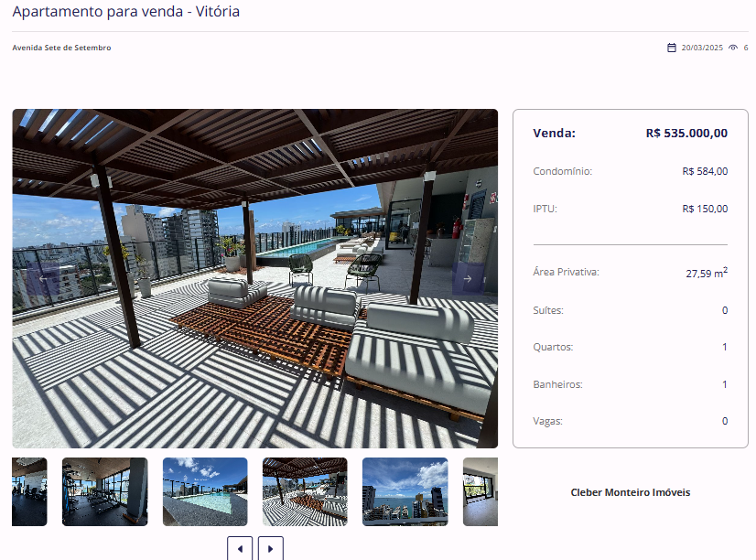Open the partially visible first gym thumbnail
This screenshot has width=756, height=560.
pos(29,491)
